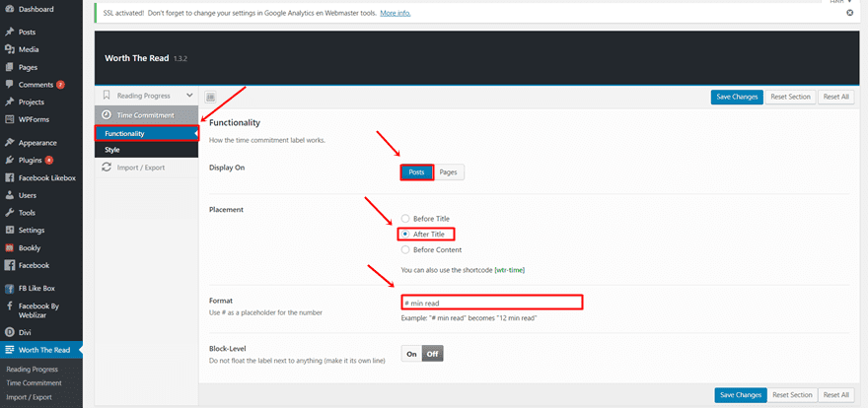Click the Users person icon

click(10, 195)
